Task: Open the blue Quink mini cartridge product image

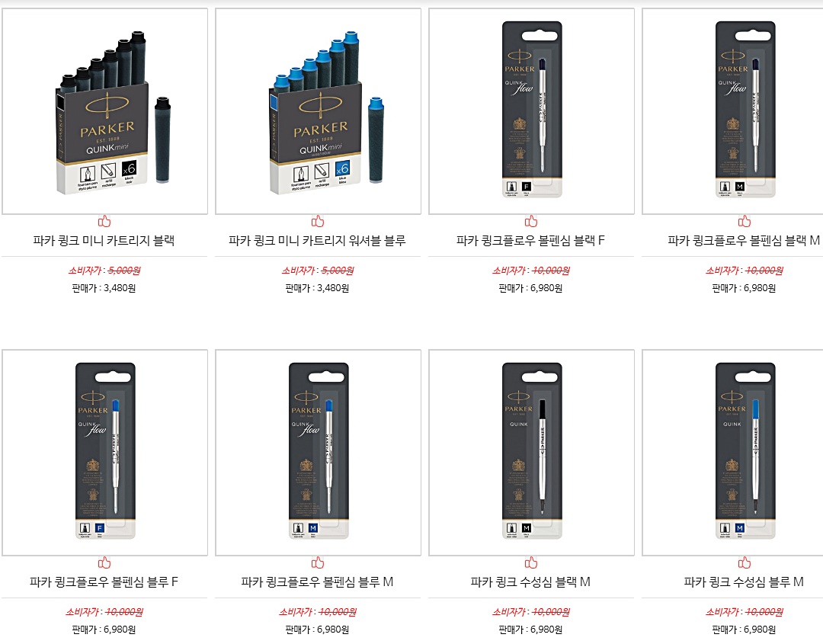Action: coord(318,111)
